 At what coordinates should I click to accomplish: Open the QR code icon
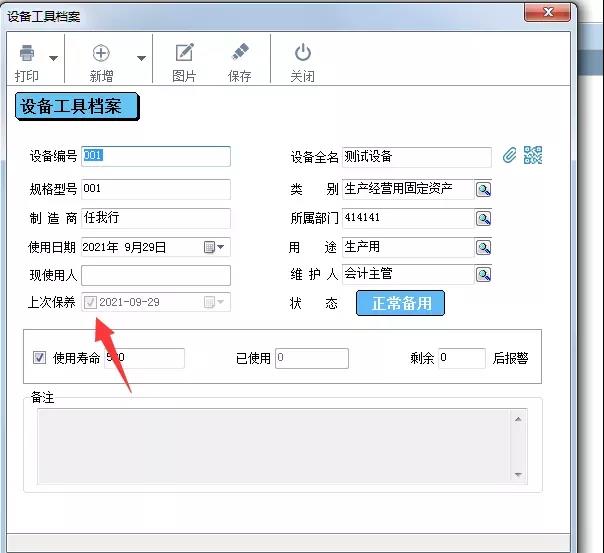tap(533, 155)
